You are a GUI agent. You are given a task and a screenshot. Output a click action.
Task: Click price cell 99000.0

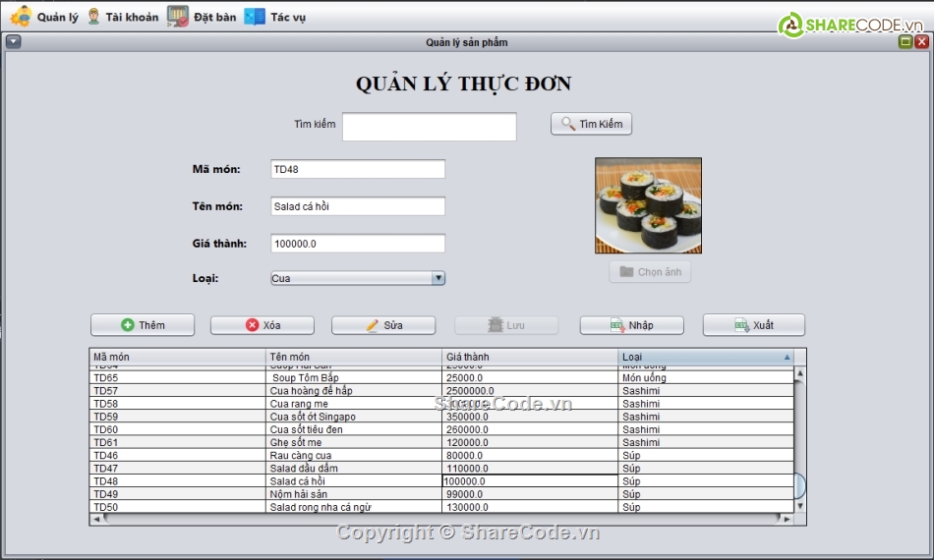(530, 494)
